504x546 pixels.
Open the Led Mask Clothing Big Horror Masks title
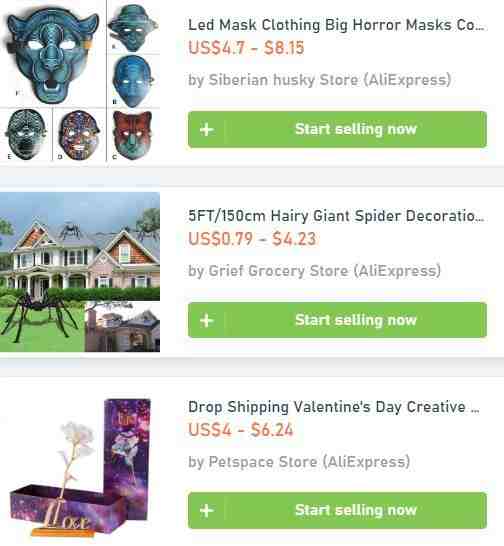[336, 25]
